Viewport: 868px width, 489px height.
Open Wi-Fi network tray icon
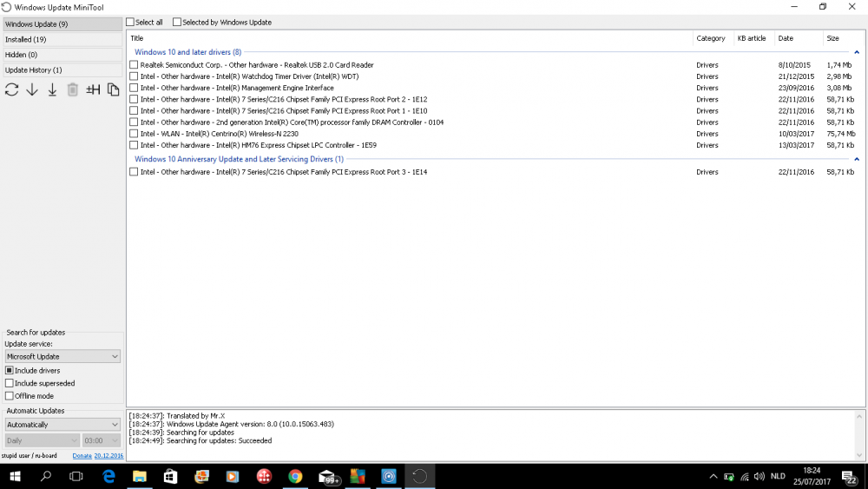tap(745, 476)
